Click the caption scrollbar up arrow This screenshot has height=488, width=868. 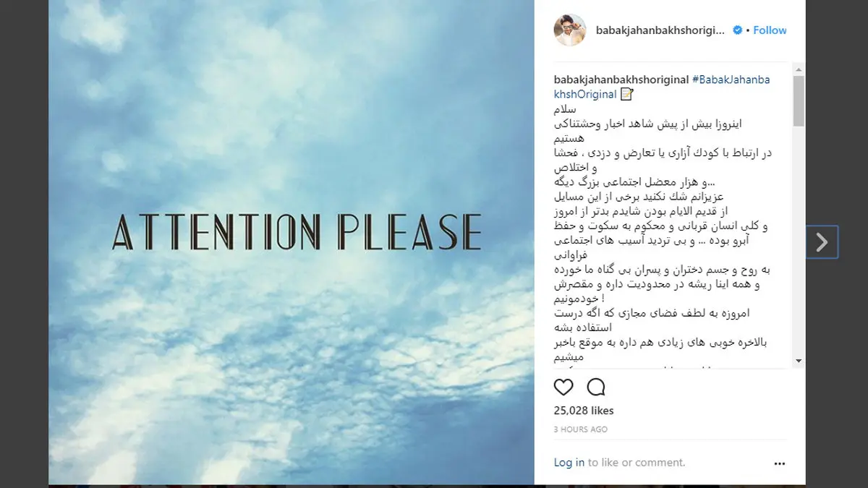[x=799, y=69]
